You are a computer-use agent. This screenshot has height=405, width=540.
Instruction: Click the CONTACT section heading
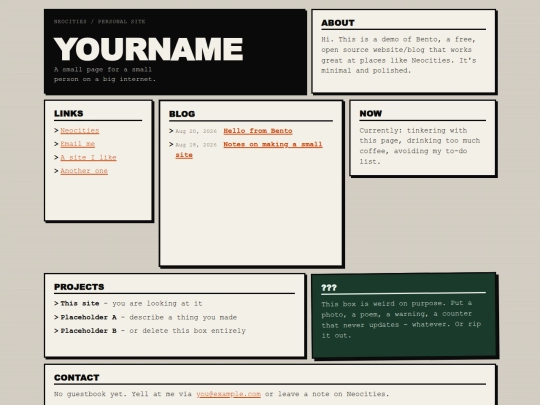(x=76, y=378)
